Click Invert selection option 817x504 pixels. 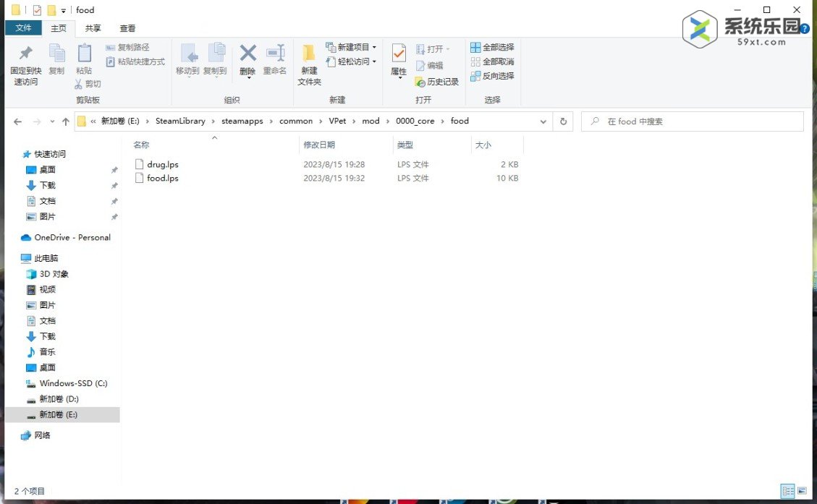tap(492, 76)
